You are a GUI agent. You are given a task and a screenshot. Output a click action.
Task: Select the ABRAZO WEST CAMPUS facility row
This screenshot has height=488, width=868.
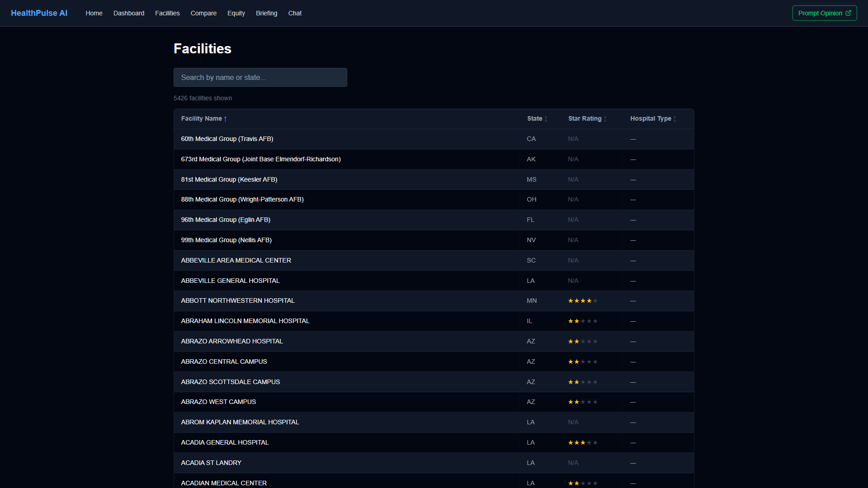(434, 402)
